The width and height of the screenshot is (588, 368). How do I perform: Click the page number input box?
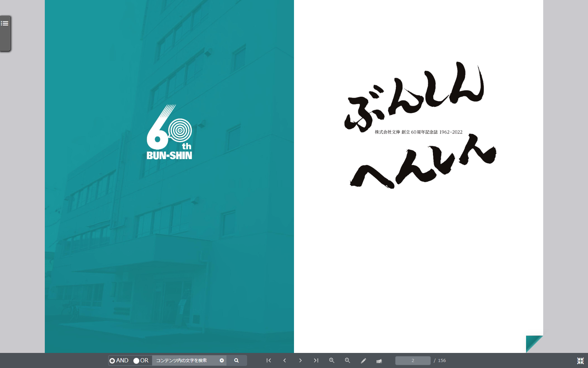(x=413, y=360)
